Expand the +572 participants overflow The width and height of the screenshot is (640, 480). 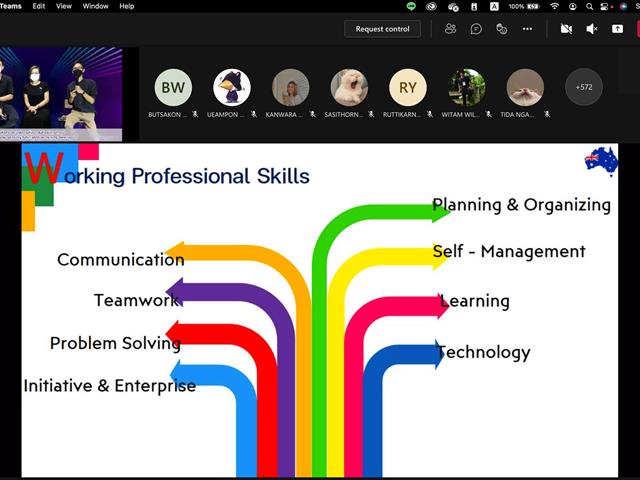(x=584, y=87)
